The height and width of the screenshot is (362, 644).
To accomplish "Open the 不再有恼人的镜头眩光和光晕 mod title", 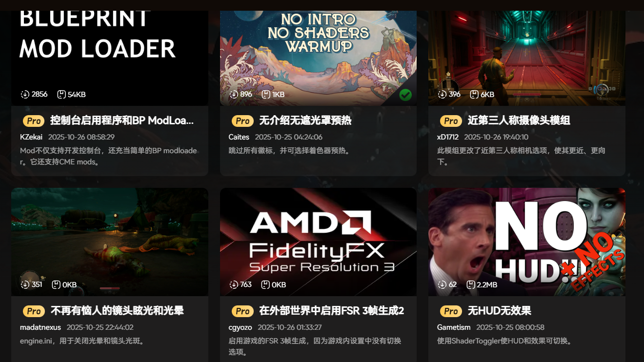I will 117,311.
